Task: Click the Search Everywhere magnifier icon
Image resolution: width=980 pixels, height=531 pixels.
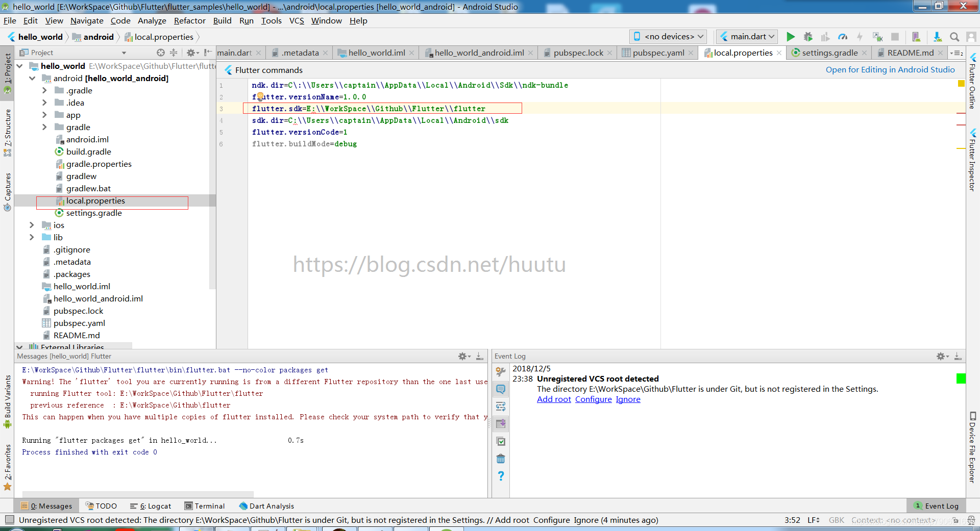Action: (954, 37)
